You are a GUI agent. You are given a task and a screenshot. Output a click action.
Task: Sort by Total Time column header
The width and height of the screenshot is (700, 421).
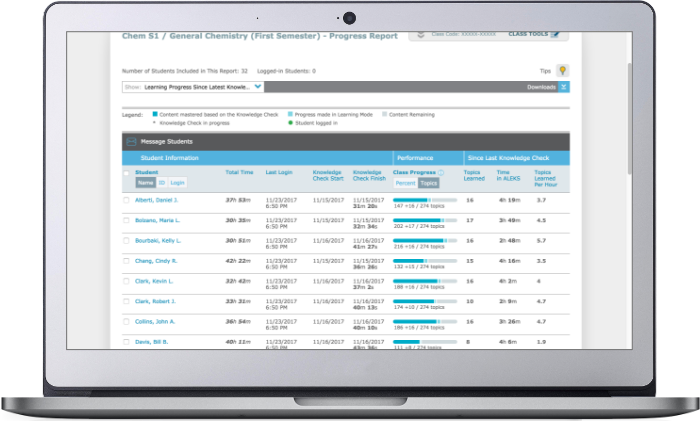pyautogui.click(x=239, y=173)
